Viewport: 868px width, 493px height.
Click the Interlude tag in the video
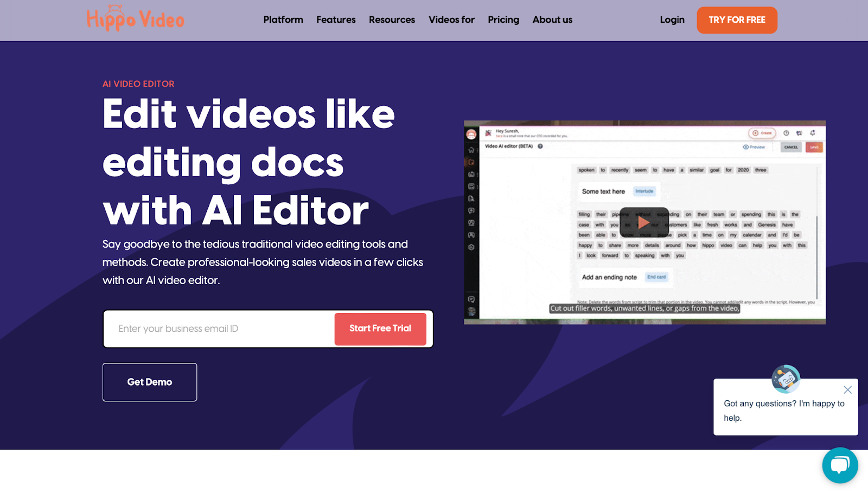coord(644,191)
